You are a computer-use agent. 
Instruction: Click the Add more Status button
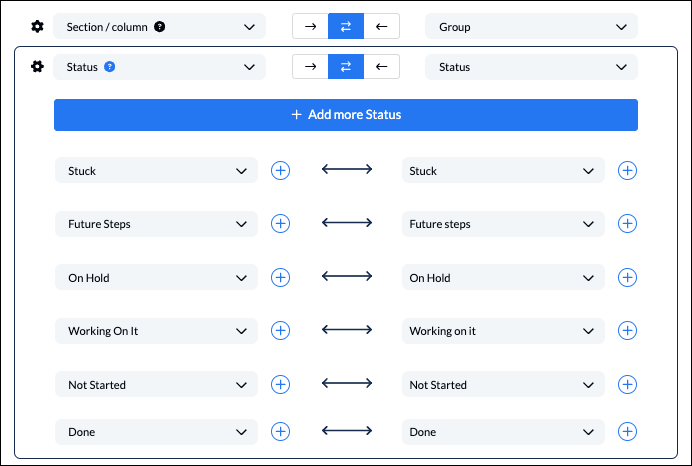click(x=346, y=115)
